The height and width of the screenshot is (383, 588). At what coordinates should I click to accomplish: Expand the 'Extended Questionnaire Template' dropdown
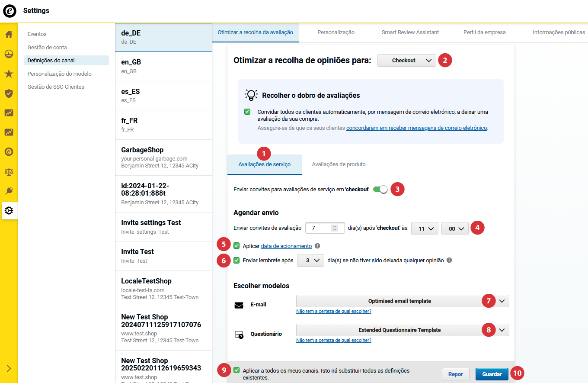pos(402,330)
